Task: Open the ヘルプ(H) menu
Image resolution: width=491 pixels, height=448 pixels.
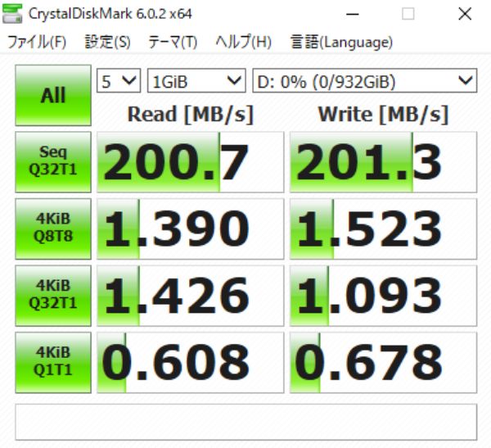Action: click(243, 42)
